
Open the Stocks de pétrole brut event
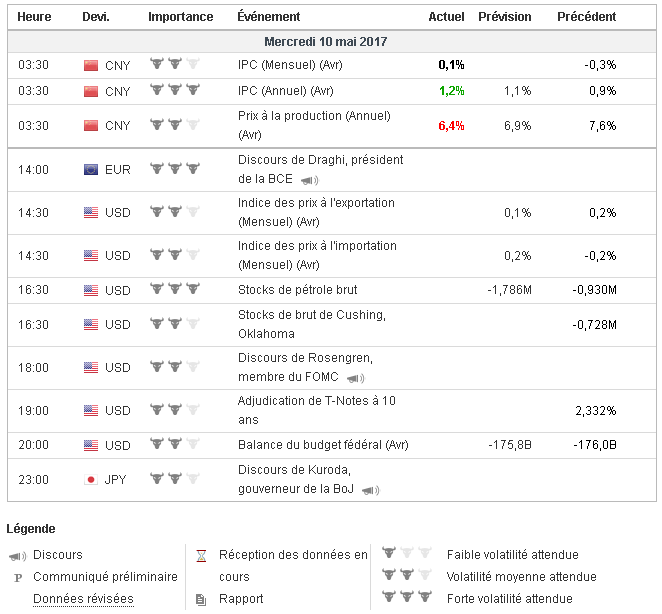pos(297,290)
